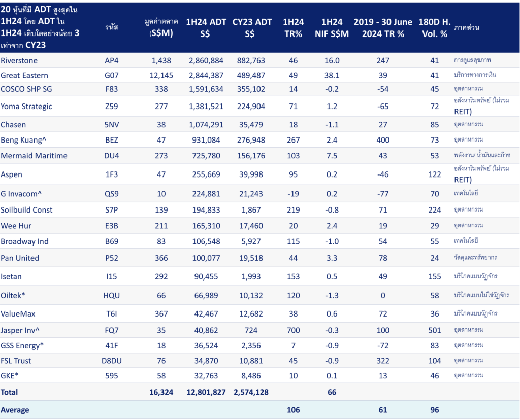Image resolution: width=520 pixels, height=420 pixels.
Task: Select the BEZ code cell
Action: (x=111, y=140)
